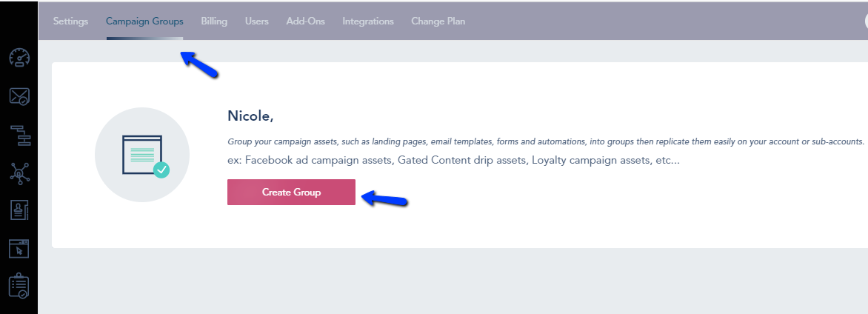Select the Campaign Groups tab

point(144,21)
